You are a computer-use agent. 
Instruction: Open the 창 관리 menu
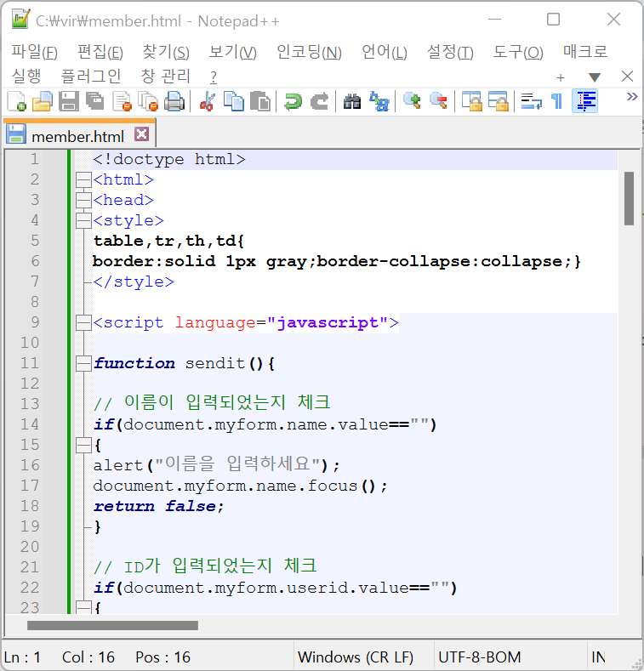tap(166, 77)
